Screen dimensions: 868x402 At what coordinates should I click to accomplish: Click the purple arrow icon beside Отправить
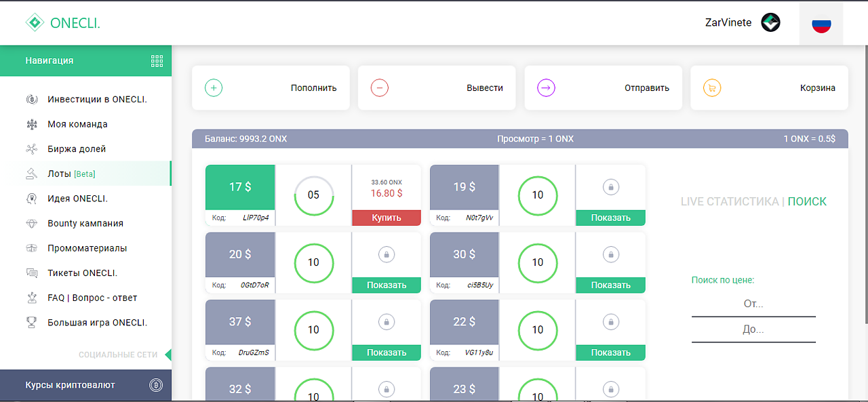tap(546, 87)
